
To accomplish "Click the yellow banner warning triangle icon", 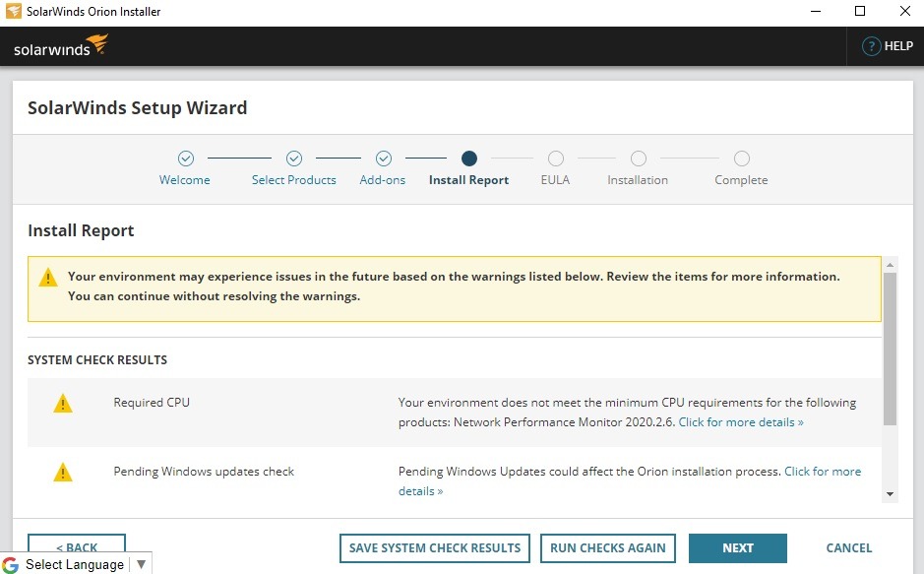I will tap(48, 278).
